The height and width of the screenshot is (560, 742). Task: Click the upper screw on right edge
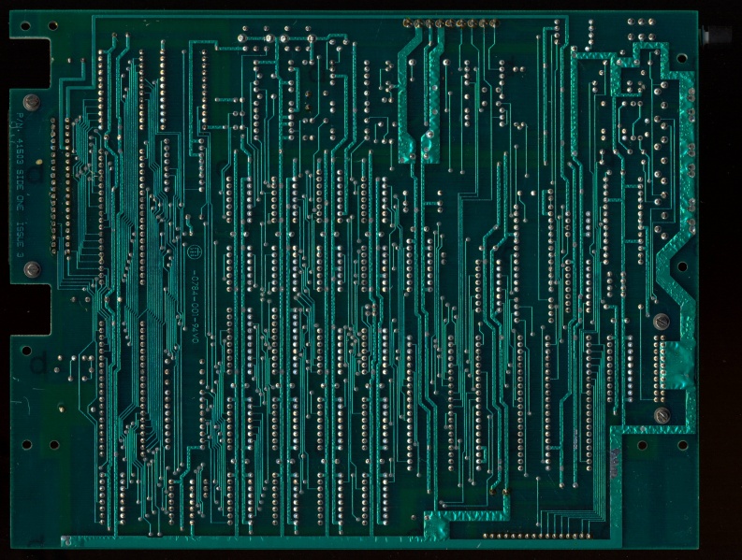pyautogui.click(x=662, y=321)
